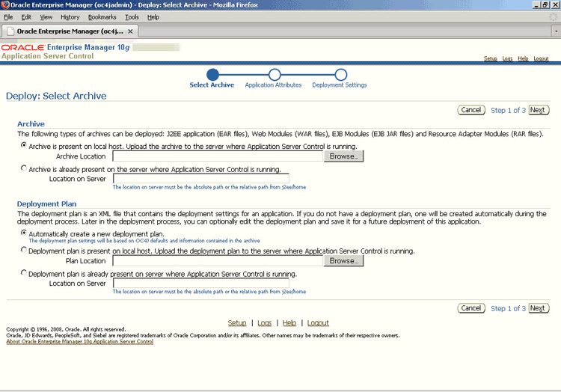Click the ORACLE Enterprise Manager logo

pos(66,47)
